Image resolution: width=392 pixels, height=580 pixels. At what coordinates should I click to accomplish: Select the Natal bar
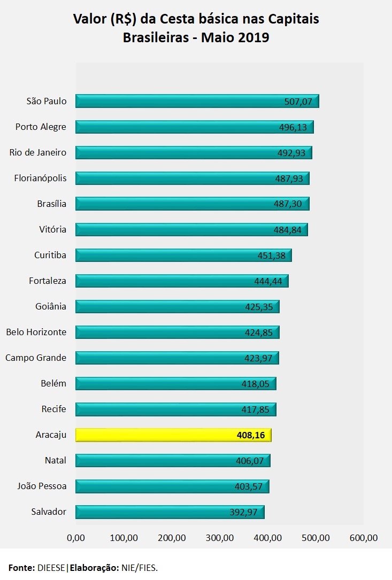[x=173, y=460]
